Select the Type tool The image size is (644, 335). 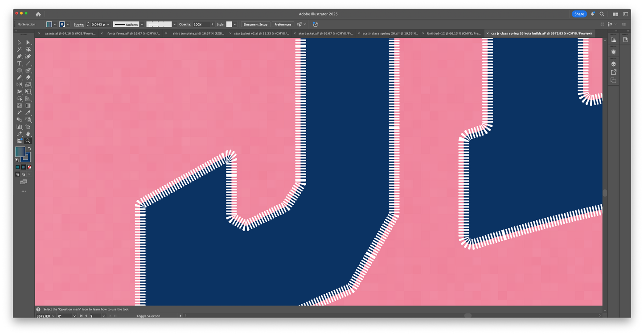point(19,63)
